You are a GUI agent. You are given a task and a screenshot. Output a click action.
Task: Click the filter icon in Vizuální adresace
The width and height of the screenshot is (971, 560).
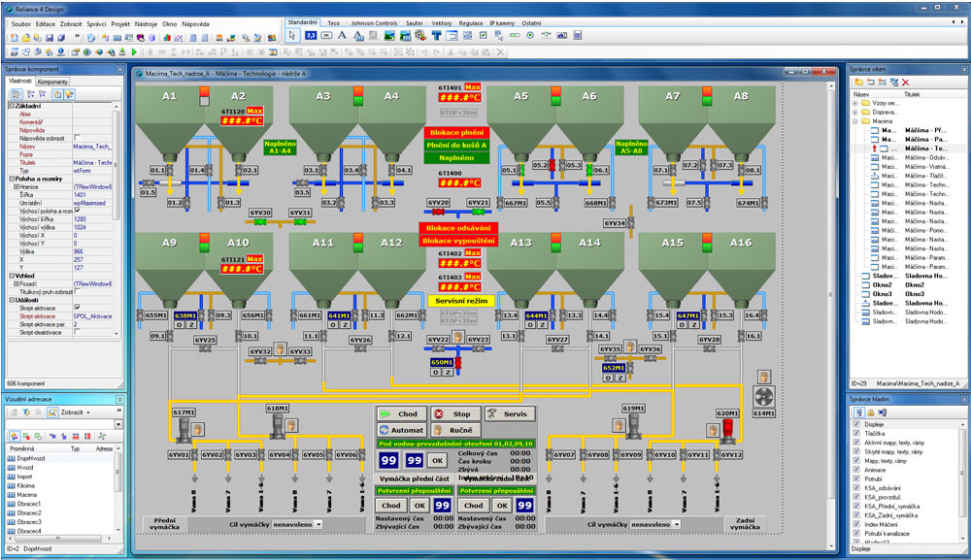pyautogui.click(x=26, y=412)
